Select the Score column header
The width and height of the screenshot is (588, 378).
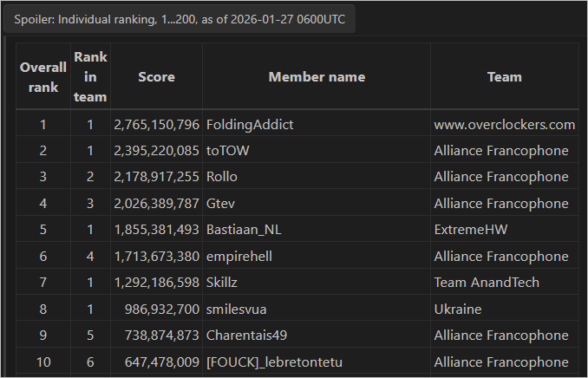tap(156, 76)
